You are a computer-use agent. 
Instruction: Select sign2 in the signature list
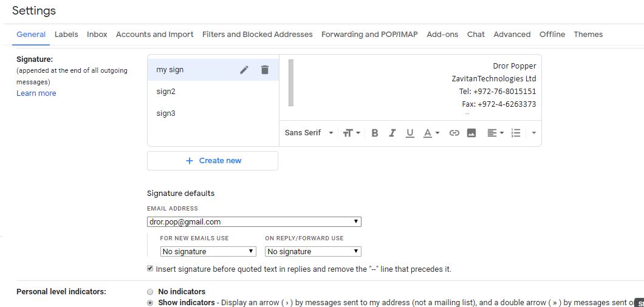[x=166, y=92]
